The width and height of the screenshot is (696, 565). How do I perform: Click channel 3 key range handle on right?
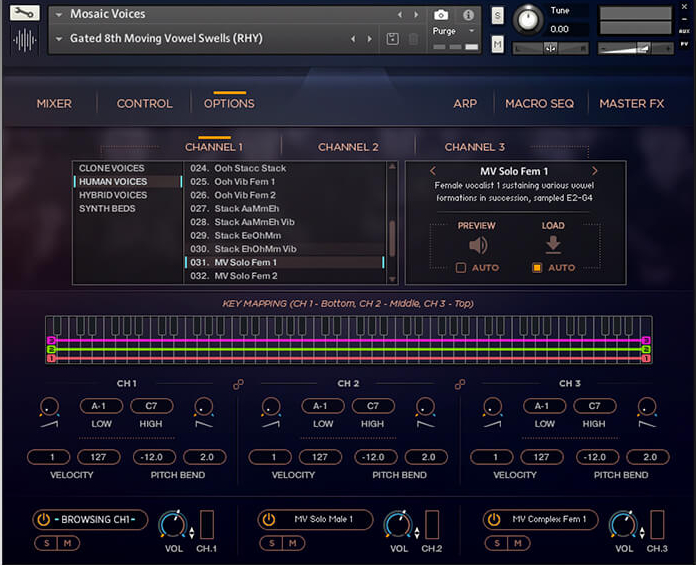tap(646, 340)
